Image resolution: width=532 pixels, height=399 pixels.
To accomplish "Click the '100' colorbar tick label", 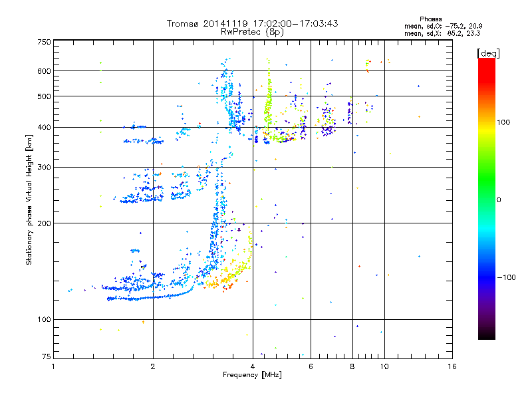I will (503, 122).
